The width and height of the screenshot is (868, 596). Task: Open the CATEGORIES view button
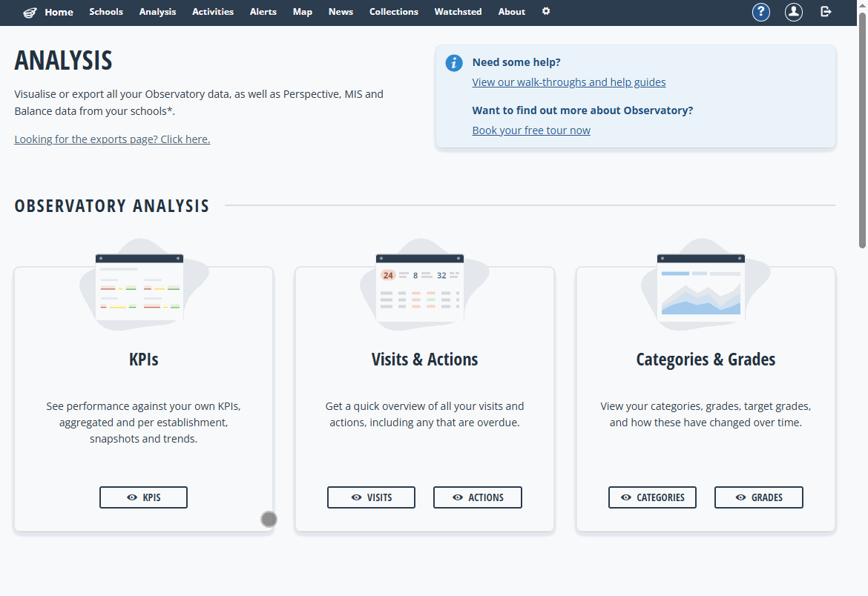pyautogui.click(x=652, y=497)
